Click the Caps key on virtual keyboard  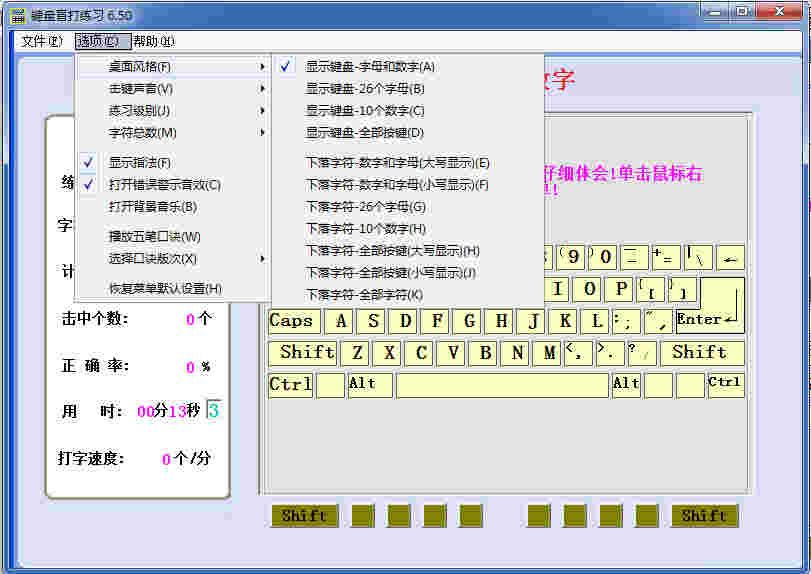(x=292, y=321)
